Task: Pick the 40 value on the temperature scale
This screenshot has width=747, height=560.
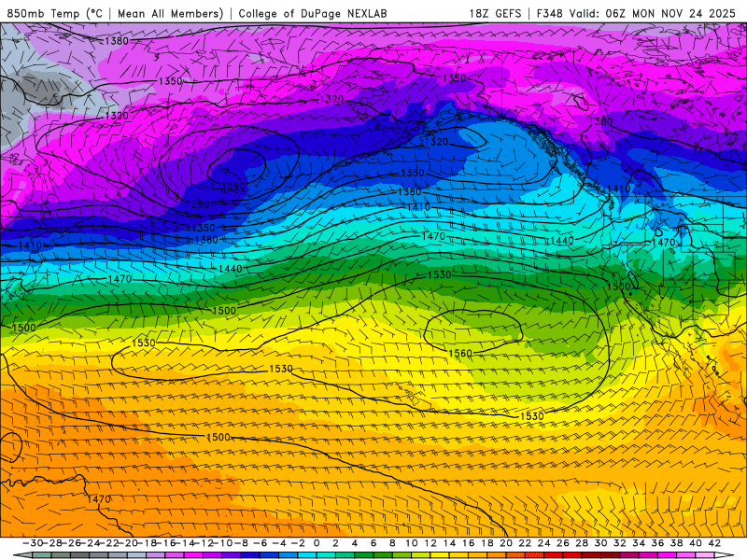Action: 695,543
